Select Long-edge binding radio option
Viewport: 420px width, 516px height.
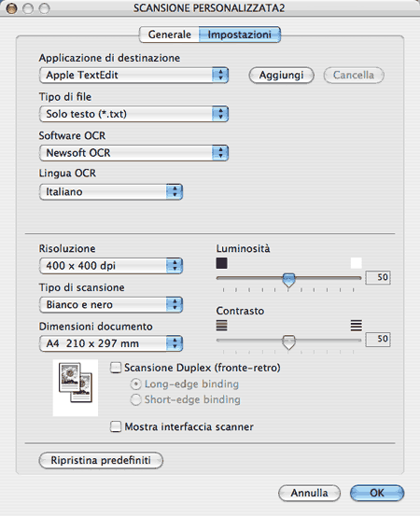point(135,384)
